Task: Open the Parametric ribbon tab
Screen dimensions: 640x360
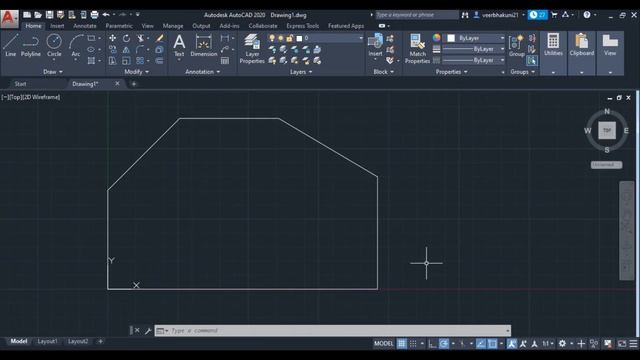Action: 119,26
